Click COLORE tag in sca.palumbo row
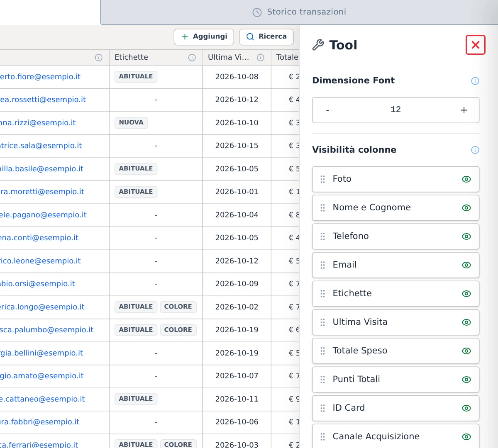Viewport: 498px width, 448px height. coord(178,330)
